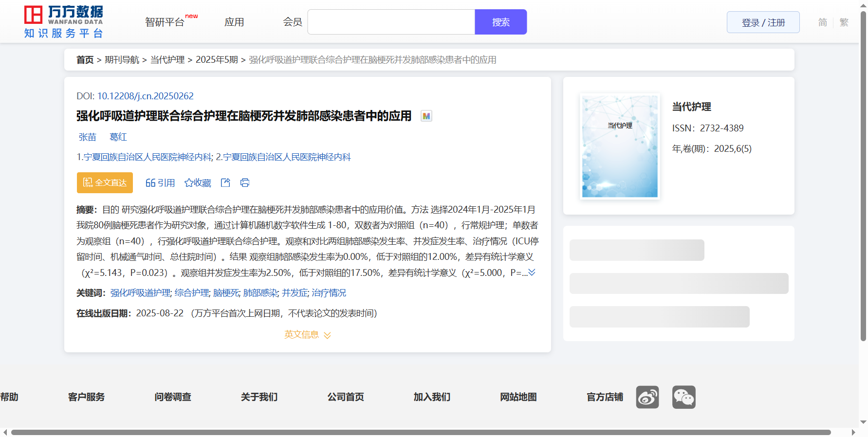The height and width of the screenshot is (437, 868).
Task: Open the Weibo social icon
Action: (x=647, y=397)
